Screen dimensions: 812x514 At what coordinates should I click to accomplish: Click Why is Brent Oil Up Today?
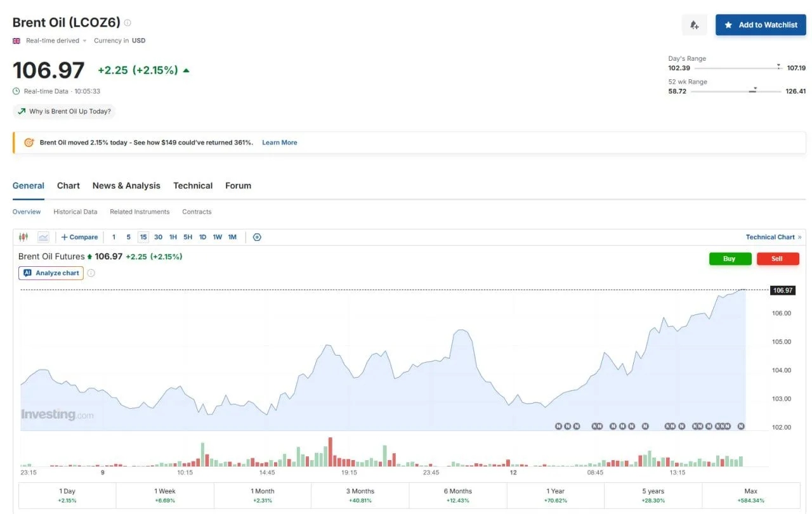point(64,111)
